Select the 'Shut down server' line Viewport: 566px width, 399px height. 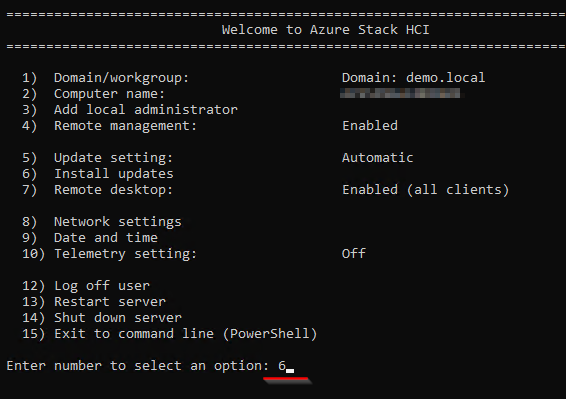tap(102, 318)
